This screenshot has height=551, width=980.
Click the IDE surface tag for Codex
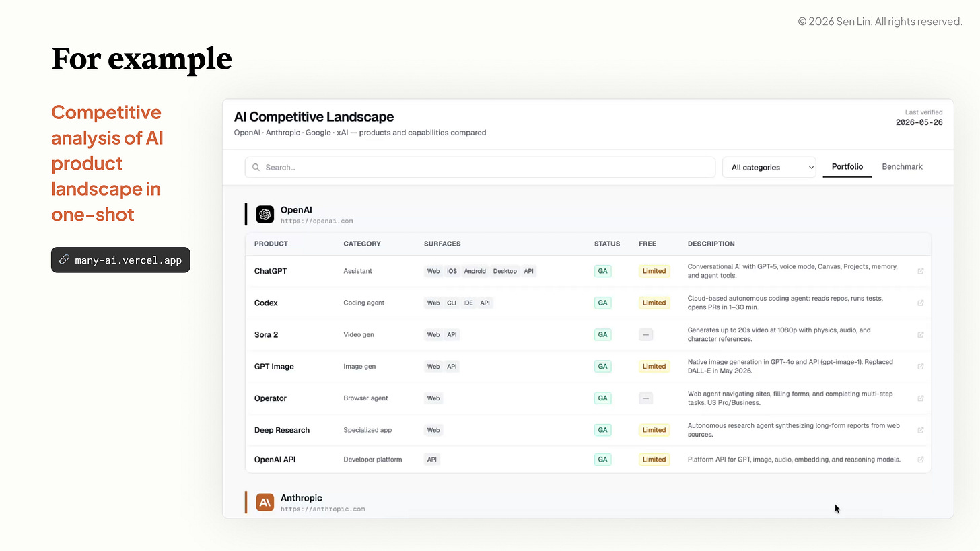[x=468, y=303]
